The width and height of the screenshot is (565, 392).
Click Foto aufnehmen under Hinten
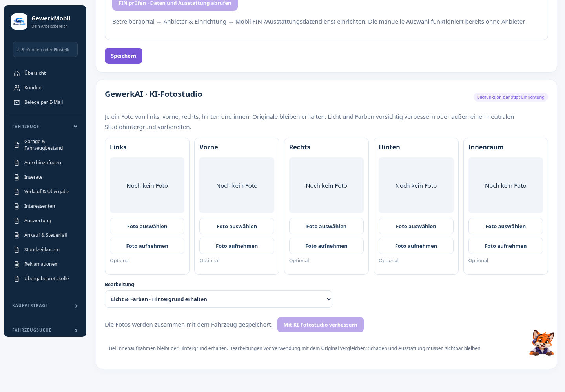[416, 246]
